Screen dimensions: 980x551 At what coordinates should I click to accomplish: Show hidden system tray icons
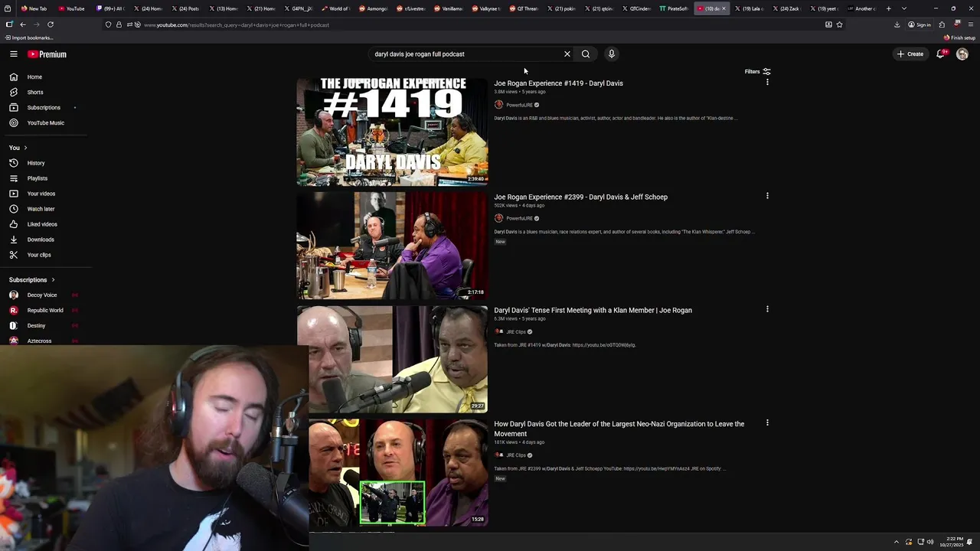897,542
